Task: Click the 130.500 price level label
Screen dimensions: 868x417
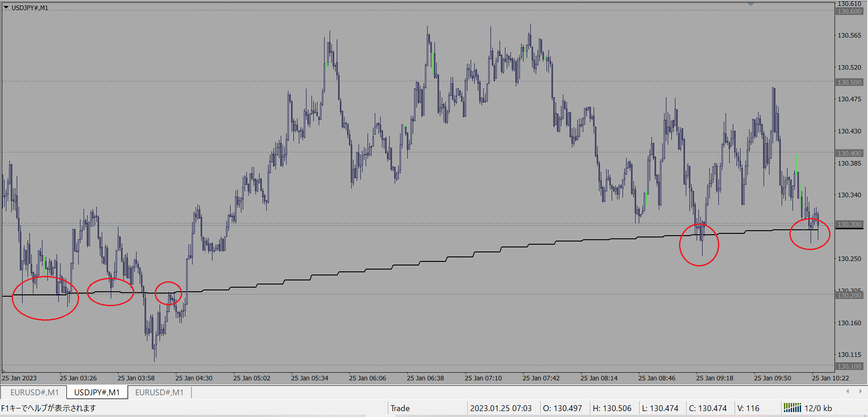Action: [x=849, y=82]
